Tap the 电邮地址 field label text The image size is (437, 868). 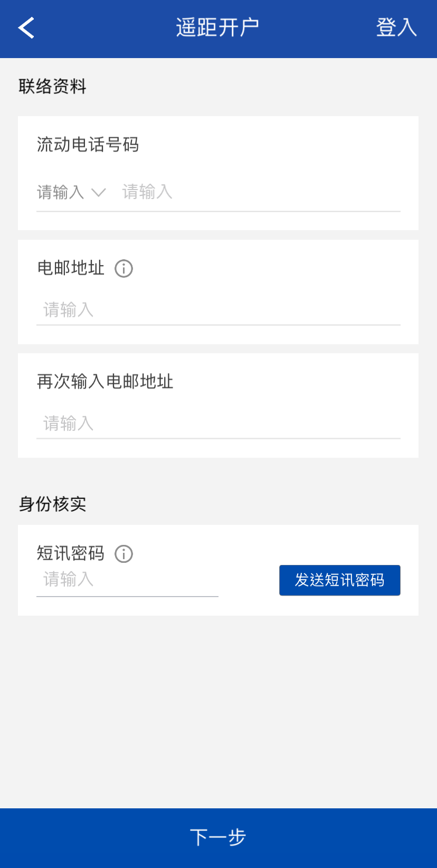(x=71, y=268)
